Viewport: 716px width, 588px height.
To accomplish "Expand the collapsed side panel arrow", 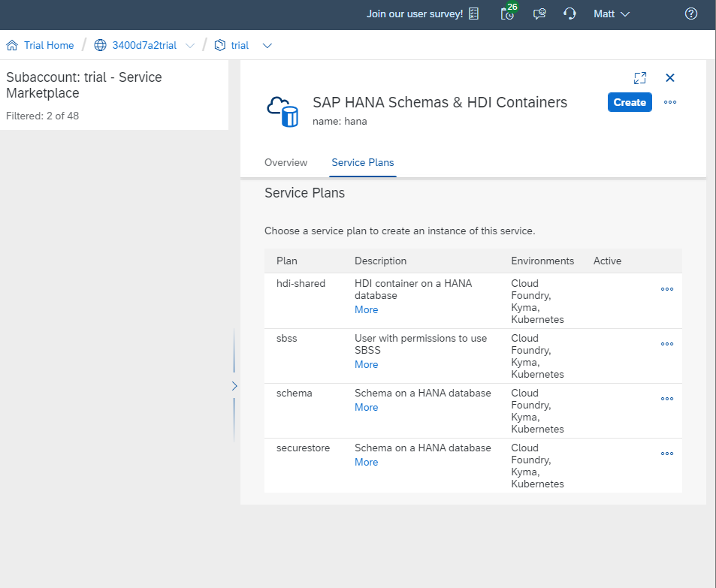I will tap(234, 386).
